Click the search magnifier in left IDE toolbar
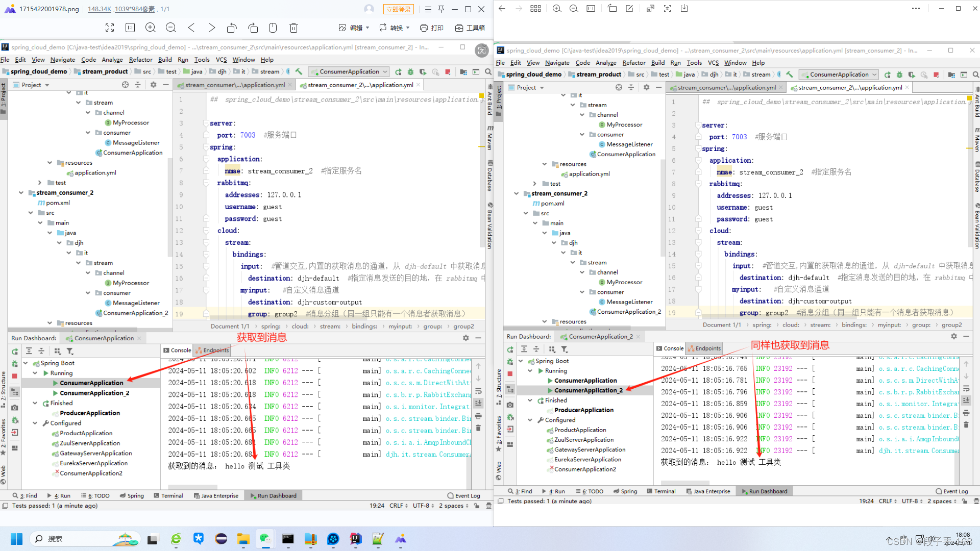Viewport: 980px width, 551px height. click(488, 72)
